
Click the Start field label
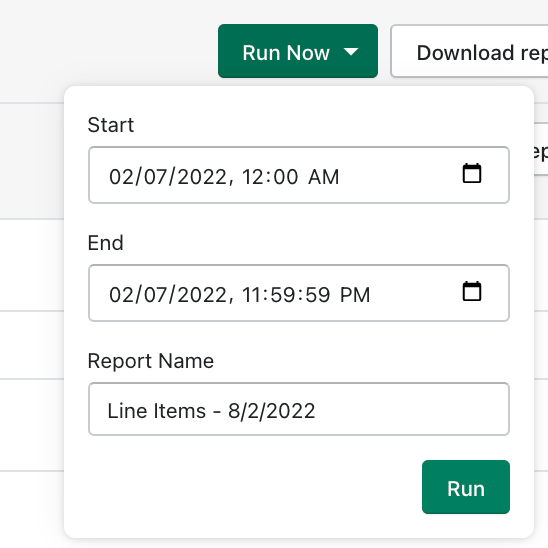point(111,125)
